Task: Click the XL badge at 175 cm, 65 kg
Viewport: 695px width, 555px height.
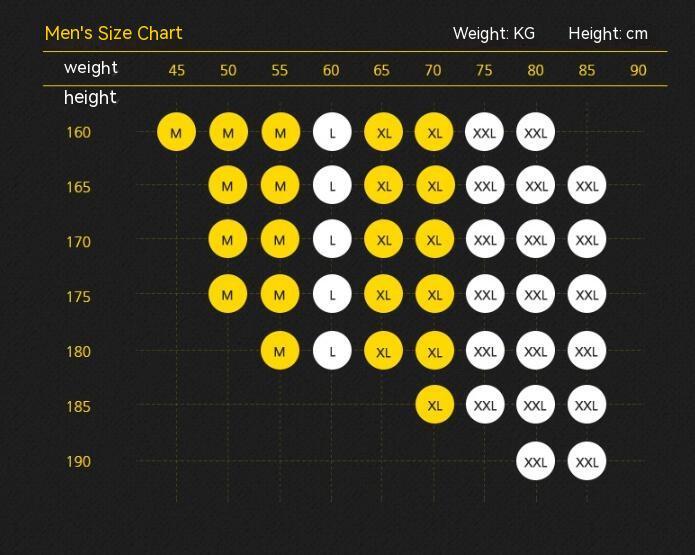Action: click(383, 295)
